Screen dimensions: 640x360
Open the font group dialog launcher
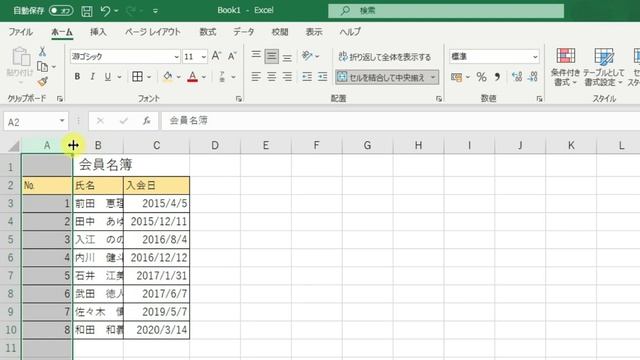(x=239, y=99)
